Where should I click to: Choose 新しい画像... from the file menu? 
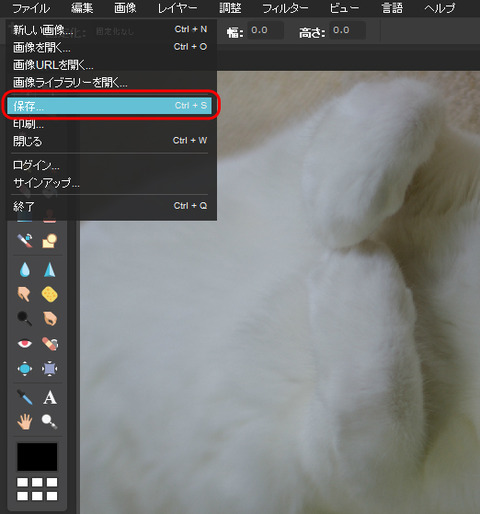pos(110,30)
